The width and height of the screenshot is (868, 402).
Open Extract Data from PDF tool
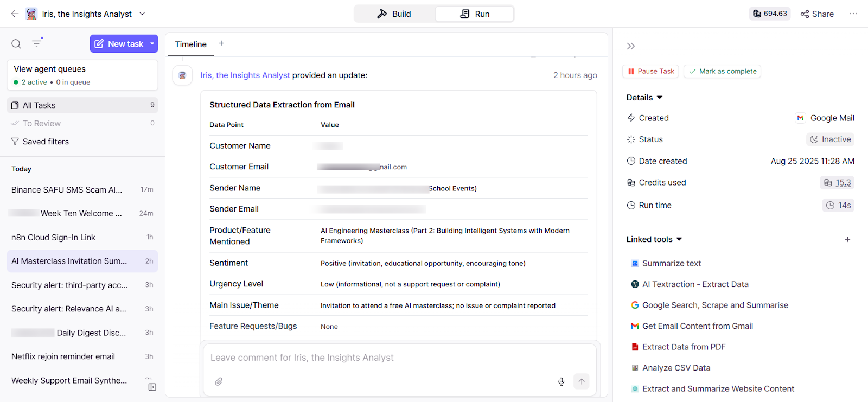[x=678, y=347]
